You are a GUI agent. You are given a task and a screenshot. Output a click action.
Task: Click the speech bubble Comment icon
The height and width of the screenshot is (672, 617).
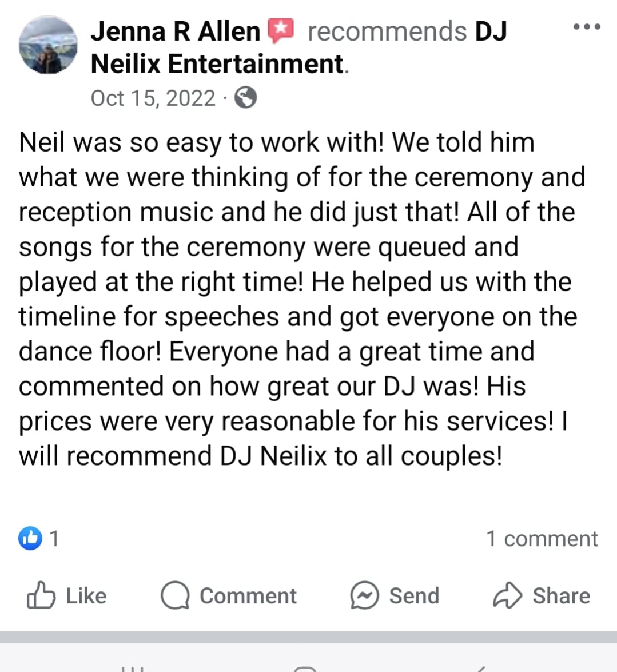[x=175, y=595]
